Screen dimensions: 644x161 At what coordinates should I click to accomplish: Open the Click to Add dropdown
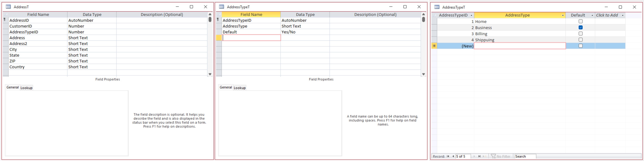click(x=622, y=15)
